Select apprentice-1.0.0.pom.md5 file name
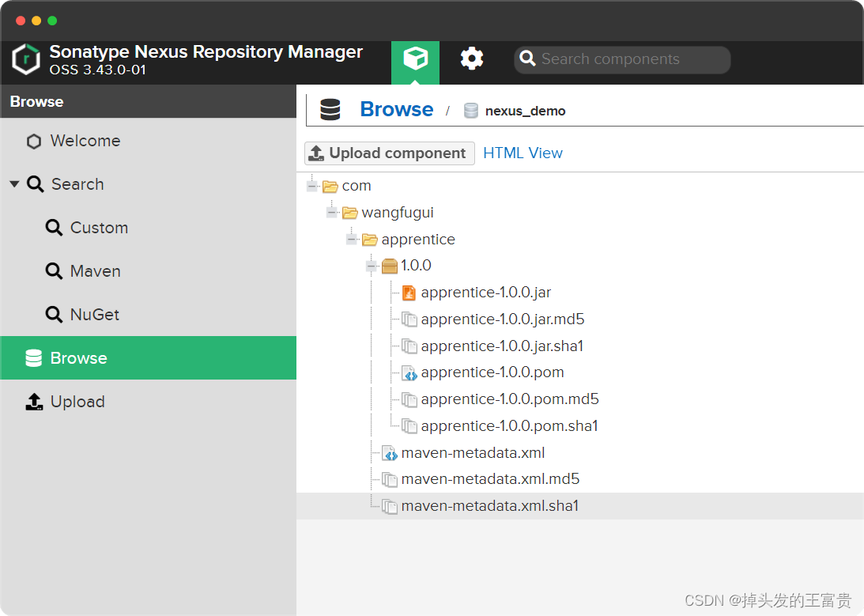This screenshot has height=616, width=864. [510, 399]
